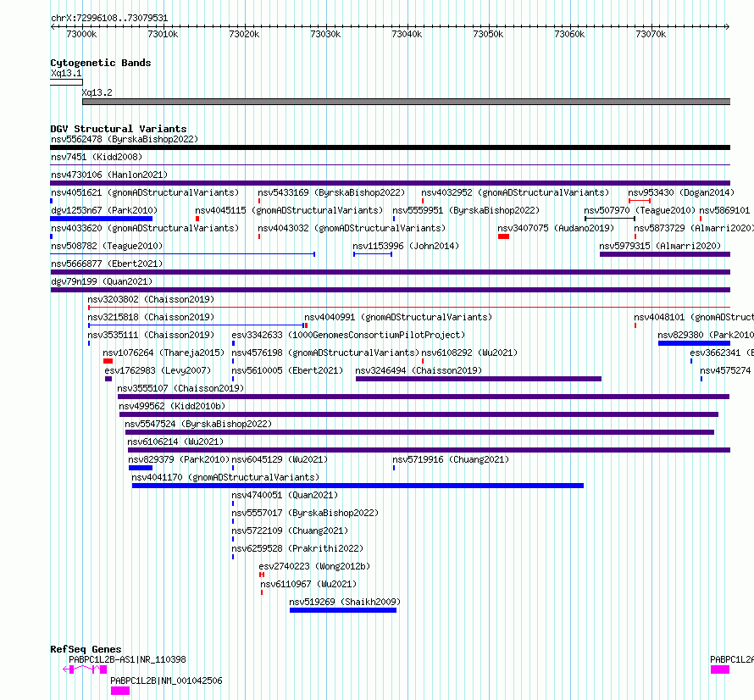The image size is (754, 700).
Task: Click the RefSeq Genes track title
Action: 86,649
